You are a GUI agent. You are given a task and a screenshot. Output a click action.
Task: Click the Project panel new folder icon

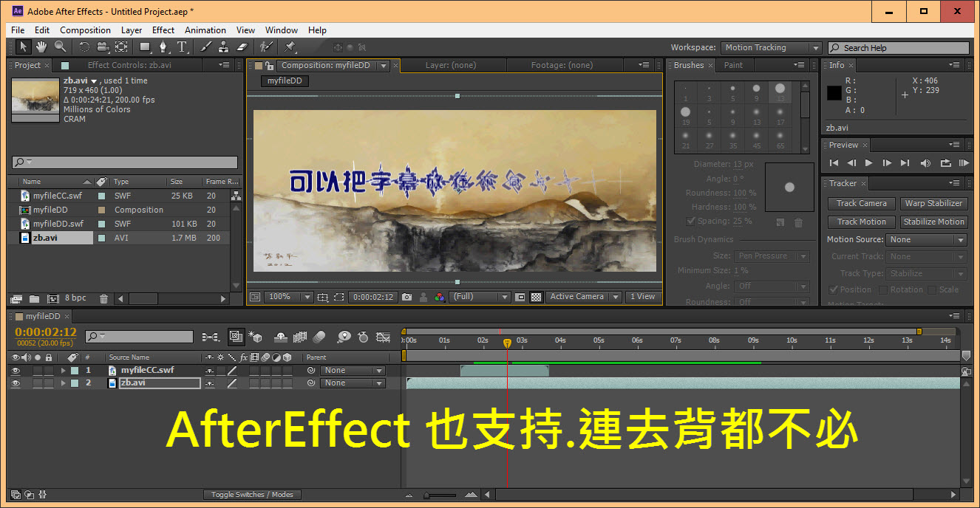(34, 298)
